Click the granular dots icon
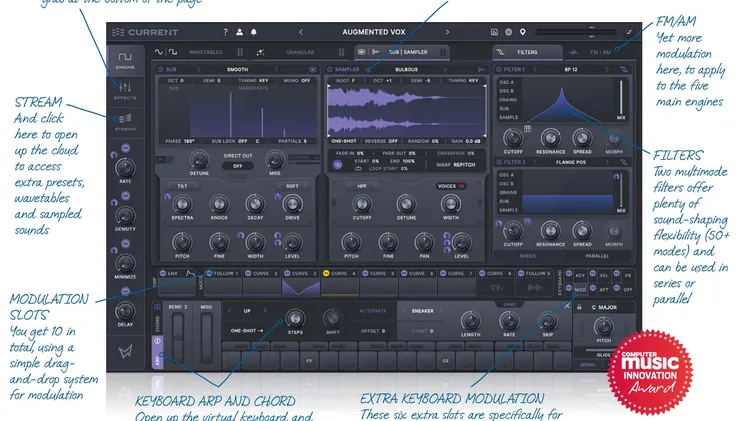The image size is (750, 421). tap(260, 52)
